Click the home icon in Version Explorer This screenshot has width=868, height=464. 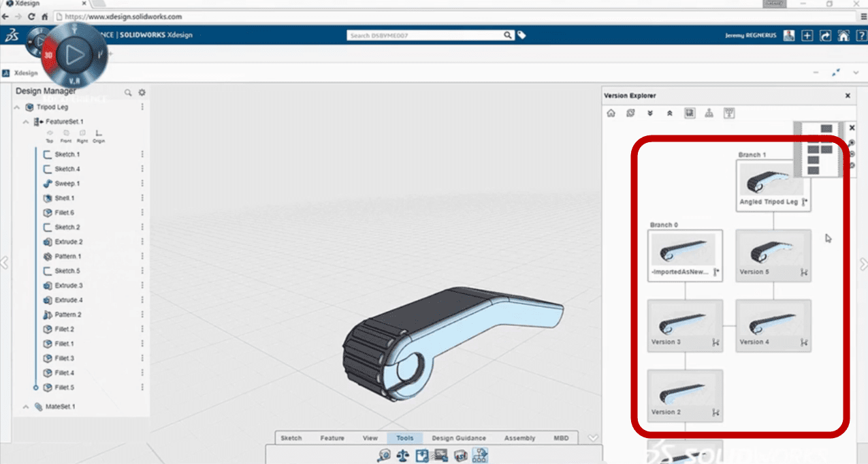[611, 114]
